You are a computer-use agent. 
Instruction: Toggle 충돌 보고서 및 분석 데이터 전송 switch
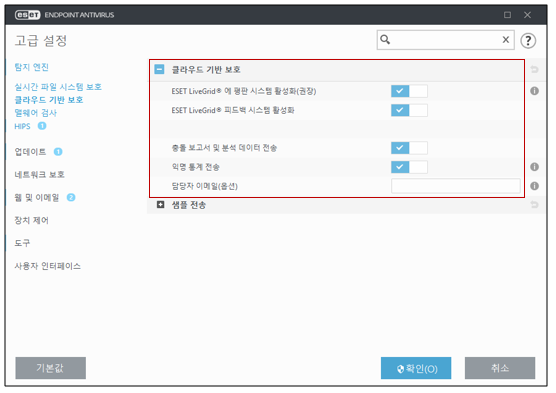(x=409, y=148)
